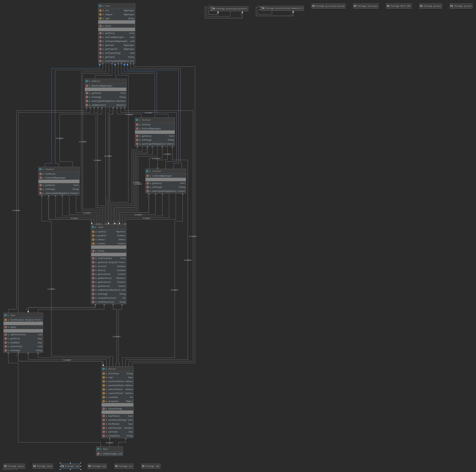Click the Term class header icon
The width and height of the screenshot is (476, 472).
(93, 227)
